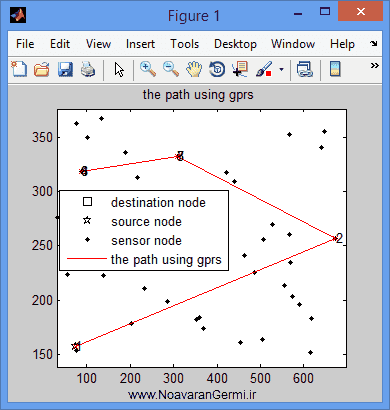Screen dimensions: 390x410
Task: Open the Window menu
Action: 293,44
